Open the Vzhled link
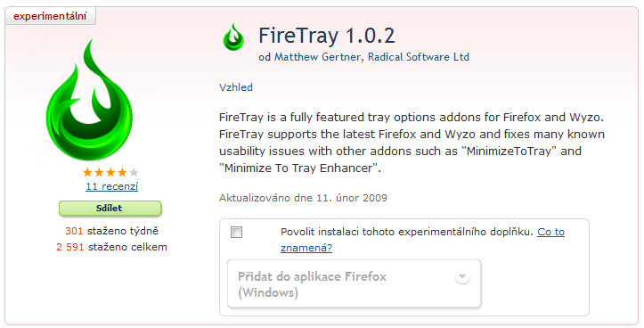Image resolution: width=644 pixels, height=328 pixels. pyautogui.click(x=236, y=87)
